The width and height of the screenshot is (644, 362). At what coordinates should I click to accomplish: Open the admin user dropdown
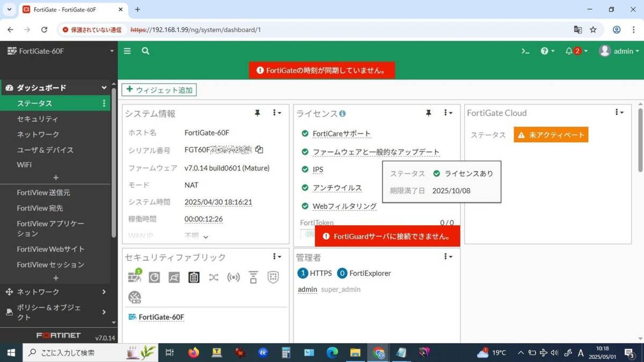(619, 51)
